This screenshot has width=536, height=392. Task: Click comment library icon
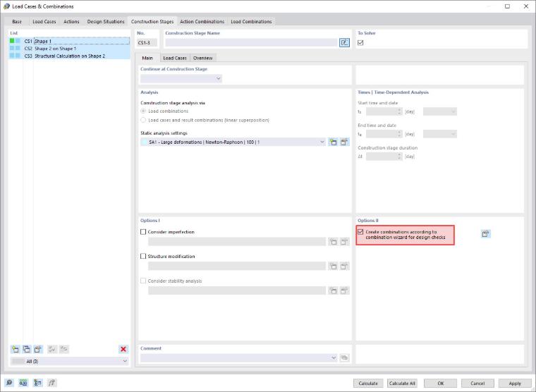[x=344, y=357]
